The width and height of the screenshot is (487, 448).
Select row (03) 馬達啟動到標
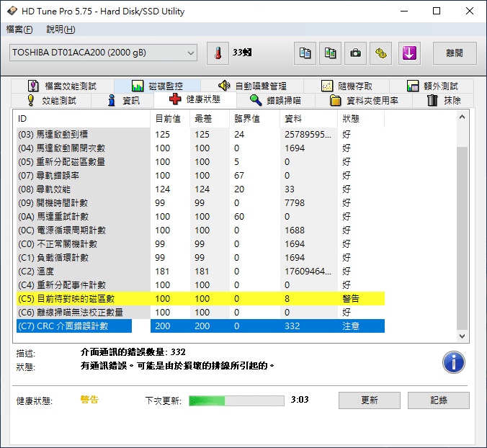[201, 135]
